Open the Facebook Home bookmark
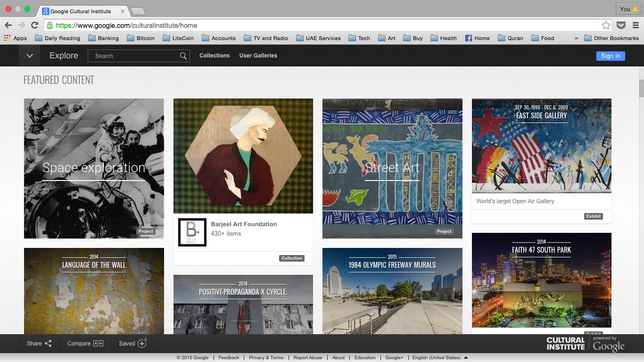The width and height of the screenshot is (644, 362). 478,38
